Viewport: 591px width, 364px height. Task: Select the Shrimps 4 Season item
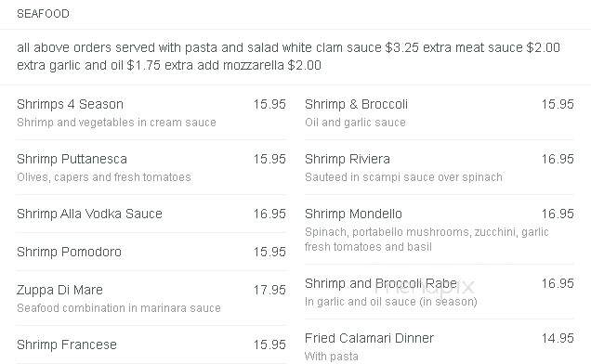point(70,104)
